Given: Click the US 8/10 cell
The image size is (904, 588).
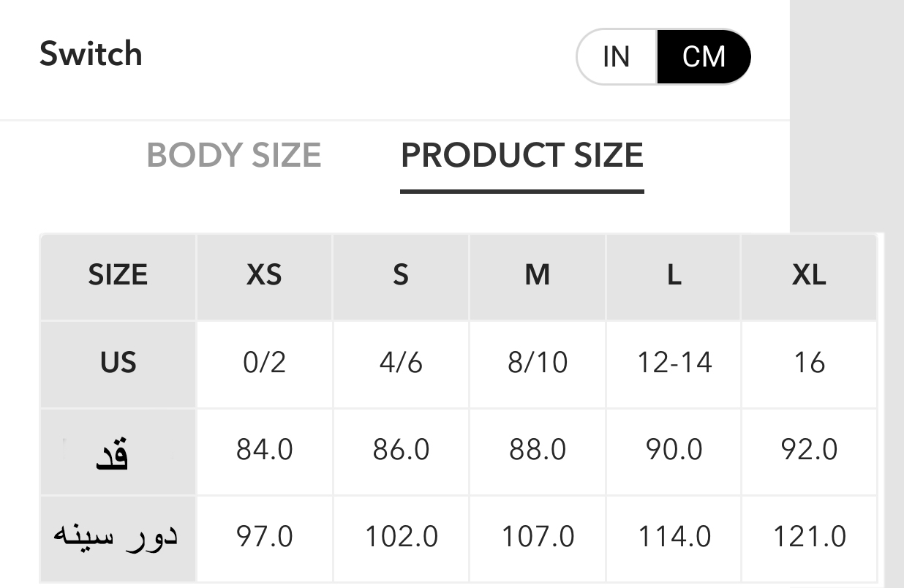Looking at the screenshot, I should point(538,363).
